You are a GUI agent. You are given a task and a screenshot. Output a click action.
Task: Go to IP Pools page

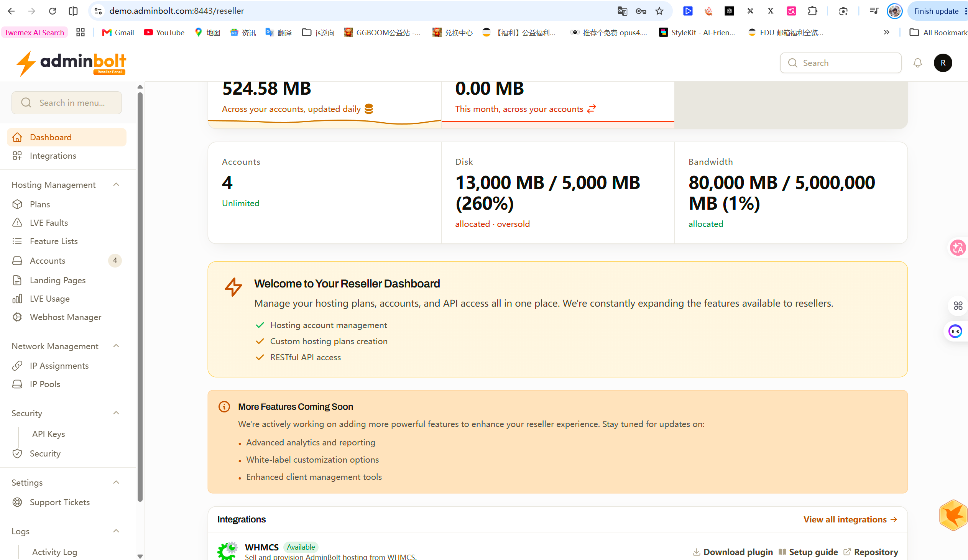66,384
